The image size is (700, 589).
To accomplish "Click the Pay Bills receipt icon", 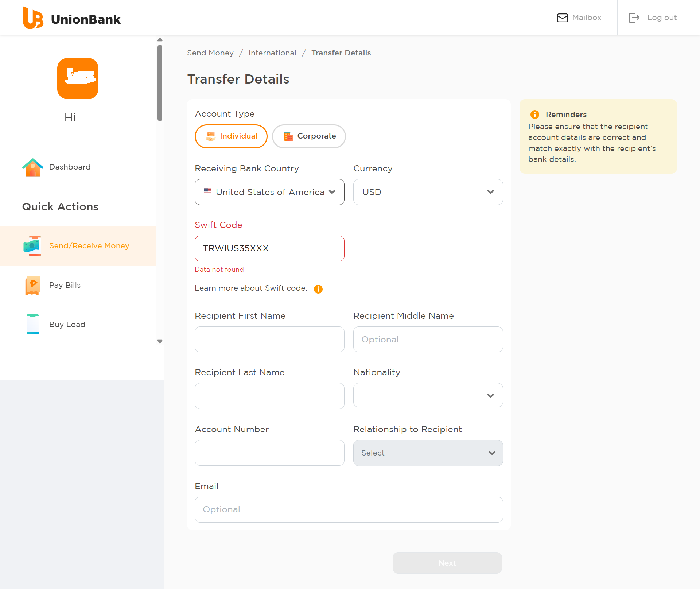I will (x=32, y=285).
